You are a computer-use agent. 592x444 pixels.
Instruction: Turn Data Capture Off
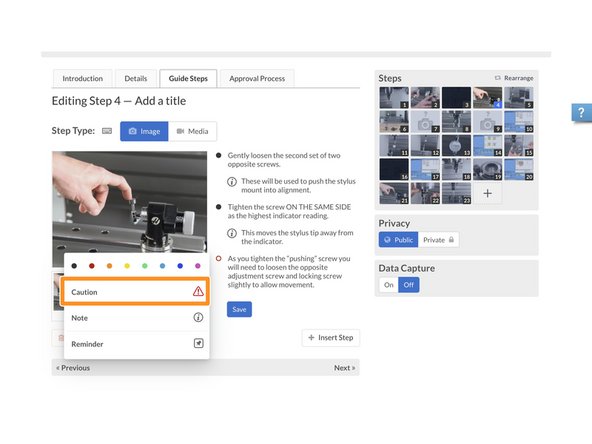[409, 285]
